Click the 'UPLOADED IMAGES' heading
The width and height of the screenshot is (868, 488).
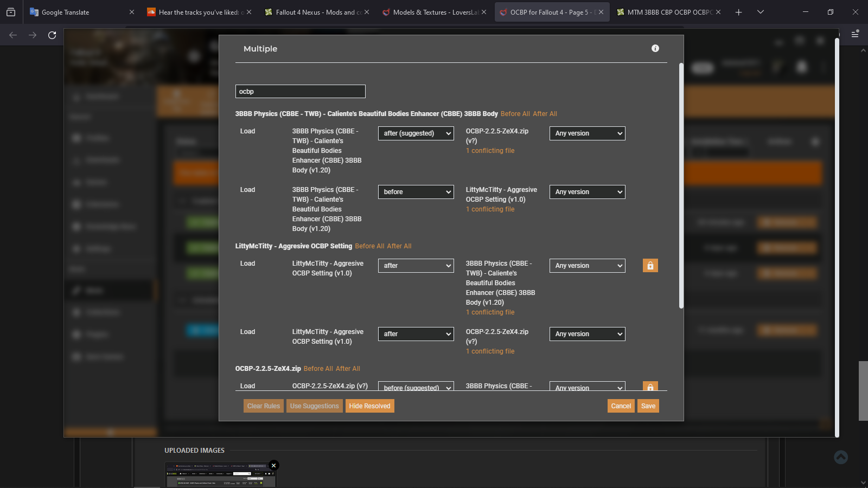(x=195, y=451)
